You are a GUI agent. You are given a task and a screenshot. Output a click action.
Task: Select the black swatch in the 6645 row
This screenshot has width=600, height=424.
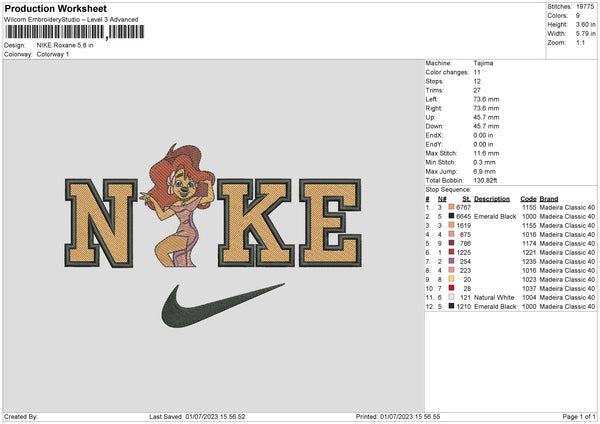tap(452, 216)
